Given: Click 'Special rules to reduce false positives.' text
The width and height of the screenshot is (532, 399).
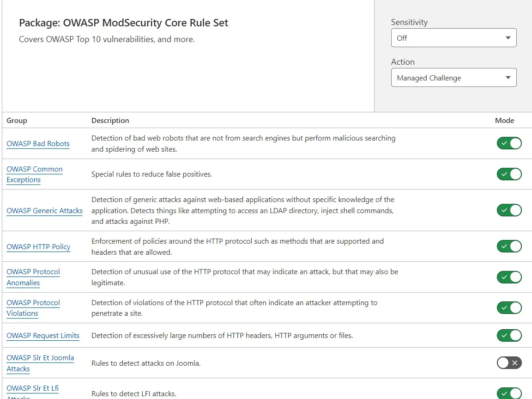Looking at the screenshot, I should [151, 174].
